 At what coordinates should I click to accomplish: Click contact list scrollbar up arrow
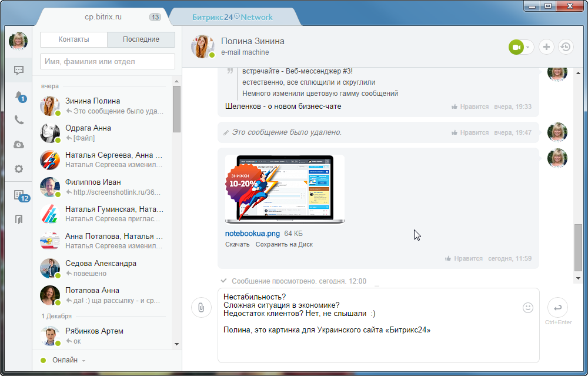point(176,81)
